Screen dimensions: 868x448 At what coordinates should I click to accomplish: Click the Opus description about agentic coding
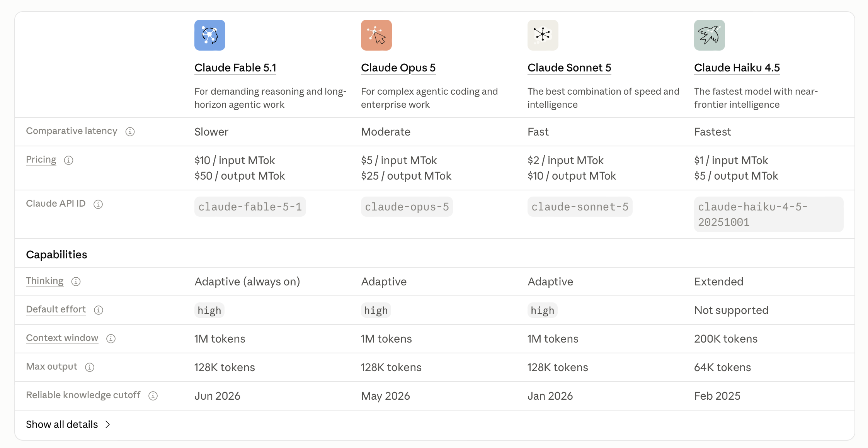429,98
